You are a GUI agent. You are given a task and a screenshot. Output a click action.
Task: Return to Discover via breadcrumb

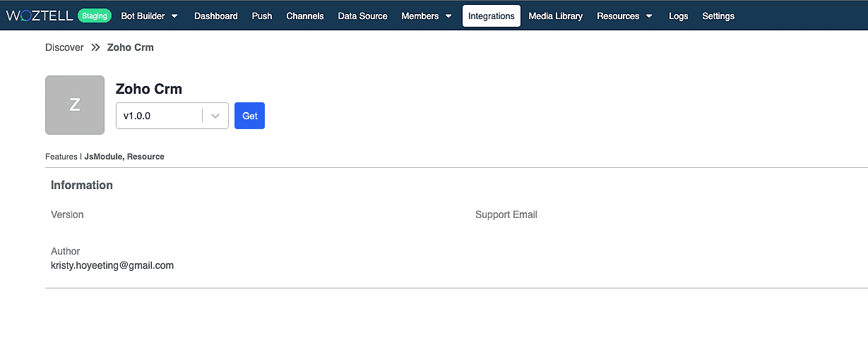pos(64,47)
